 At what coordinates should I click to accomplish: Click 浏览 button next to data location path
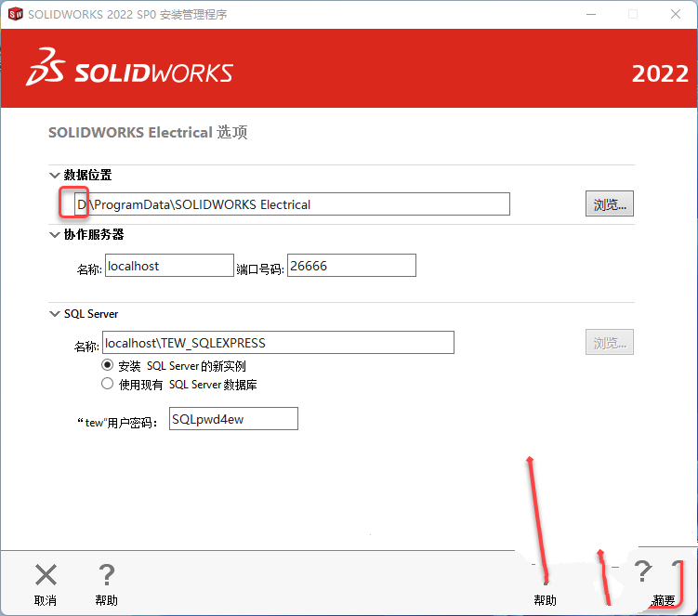(610, 203)
